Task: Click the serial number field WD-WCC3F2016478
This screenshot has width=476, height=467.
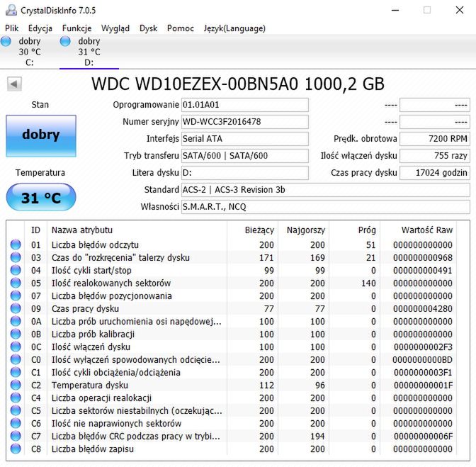Action: tap(245, 122)
